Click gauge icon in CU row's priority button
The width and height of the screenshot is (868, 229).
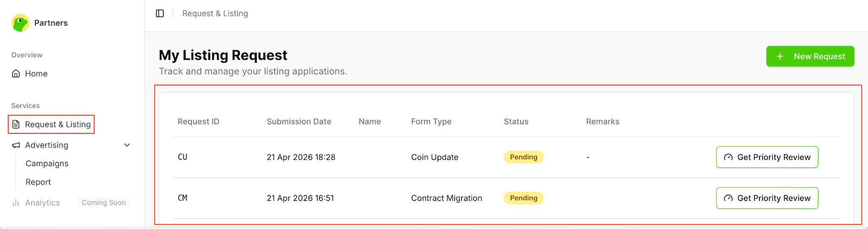[x=728, y=157]
